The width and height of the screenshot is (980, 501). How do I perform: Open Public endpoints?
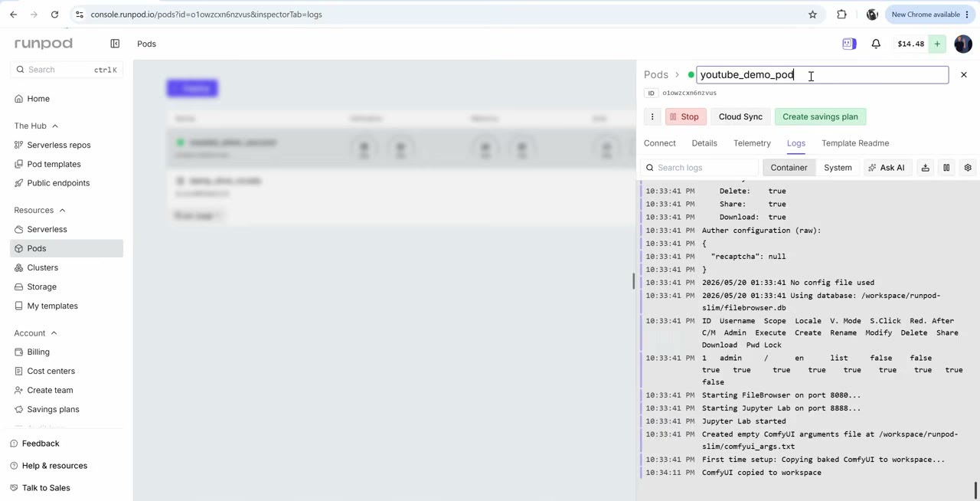click(58, 183)
